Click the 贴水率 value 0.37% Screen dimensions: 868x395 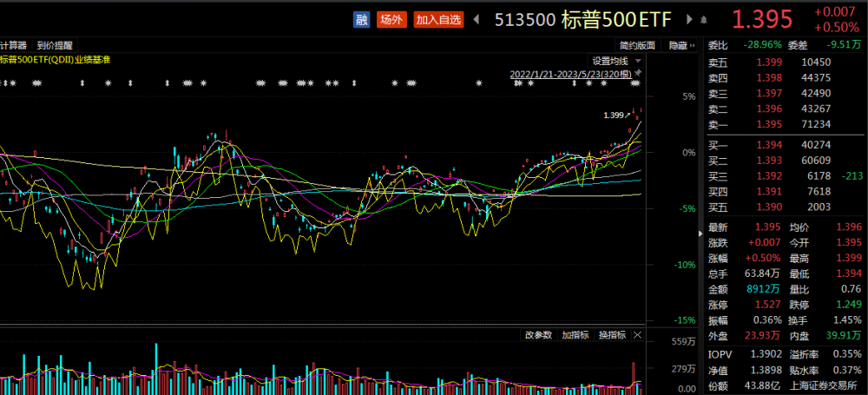tap(847, 370)
